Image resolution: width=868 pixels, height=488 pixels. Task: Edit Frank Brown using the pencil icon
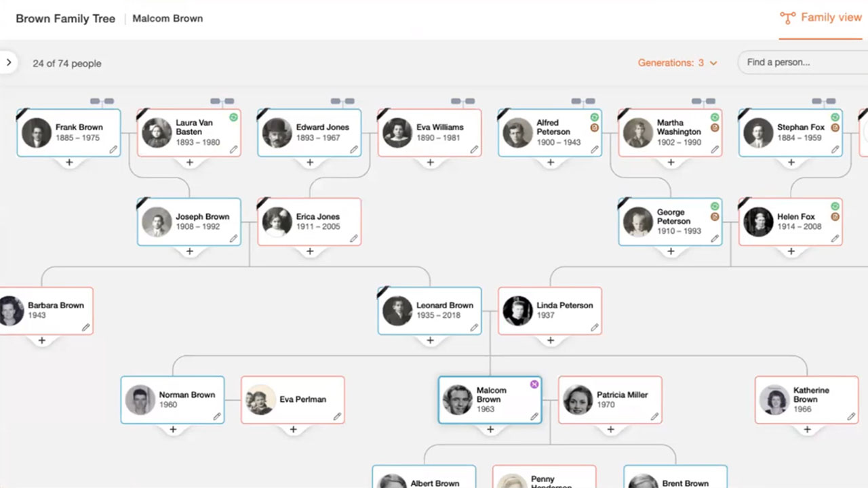coord(113,150)
